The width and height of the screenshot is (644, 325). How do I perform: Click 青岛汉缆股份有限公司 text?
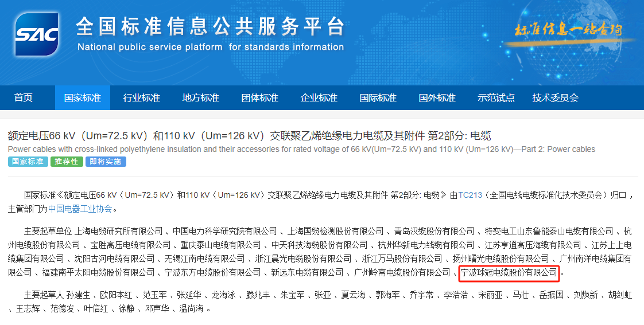(x=434, y=232)
